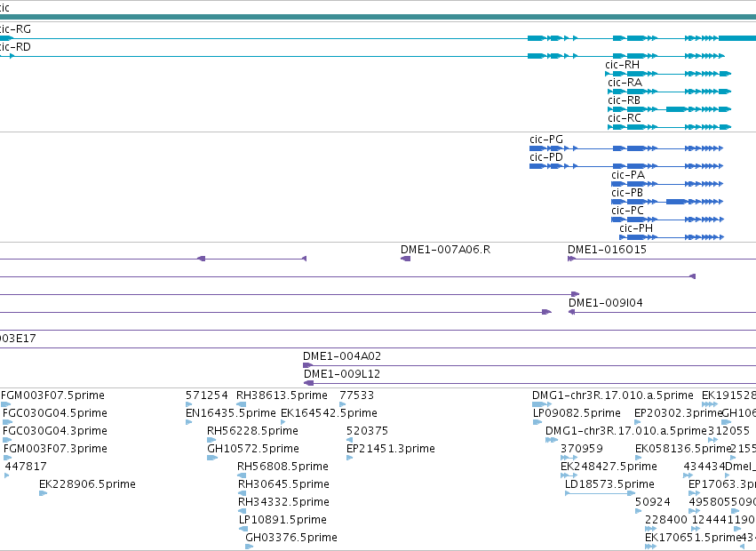The width and height of the screenshot is (756, 551).
Task: Click the cic-RG transcript label
Action: pos(15,29)
